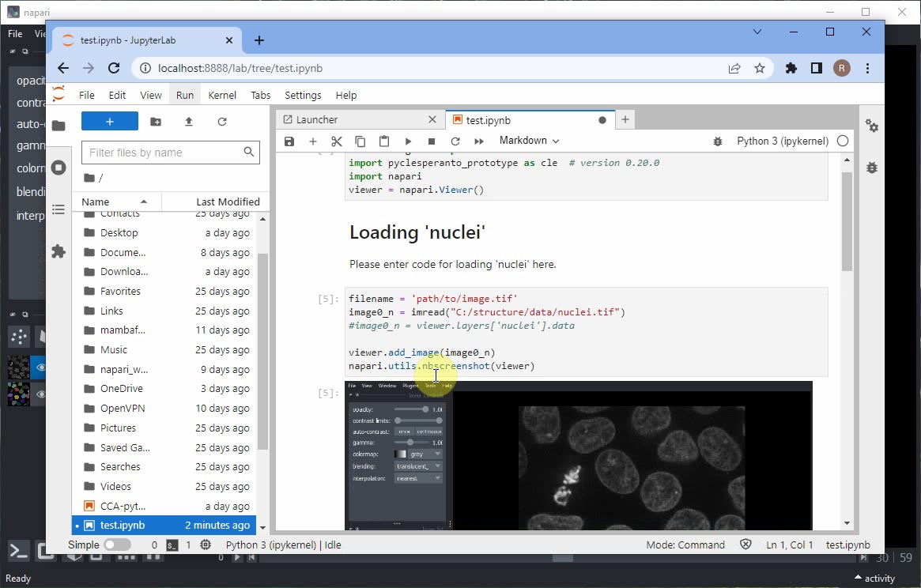Open the Chrome tab search chevron
This screenshot has width=921, height=588.
tap(757, 32)
